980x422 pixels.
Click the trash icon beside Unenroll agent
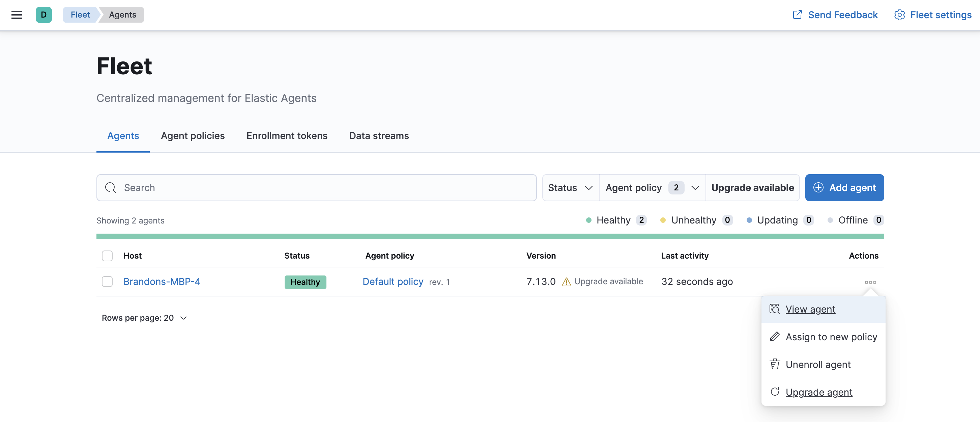pyautogui.click(x=775, y=365)
